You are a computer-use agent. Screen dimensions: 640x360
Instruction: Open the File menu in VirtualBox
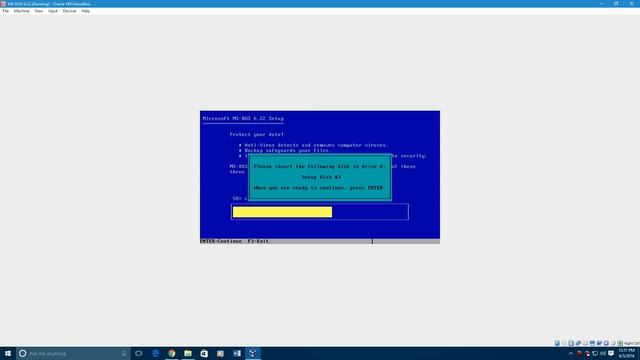(5, 11)
